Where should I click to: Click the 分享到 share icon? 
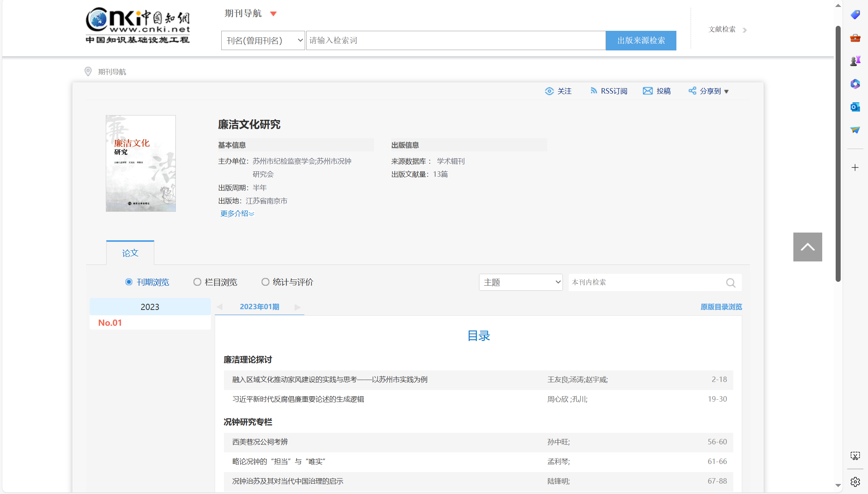693,91
